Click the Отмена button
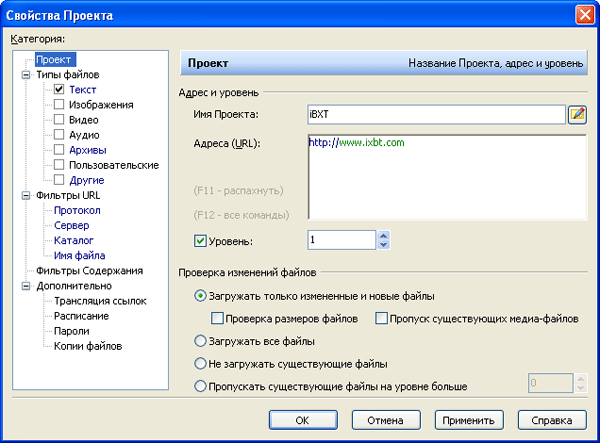Image resolution: width=600 pixels, height=443 pixels. [x=386, y=420]
